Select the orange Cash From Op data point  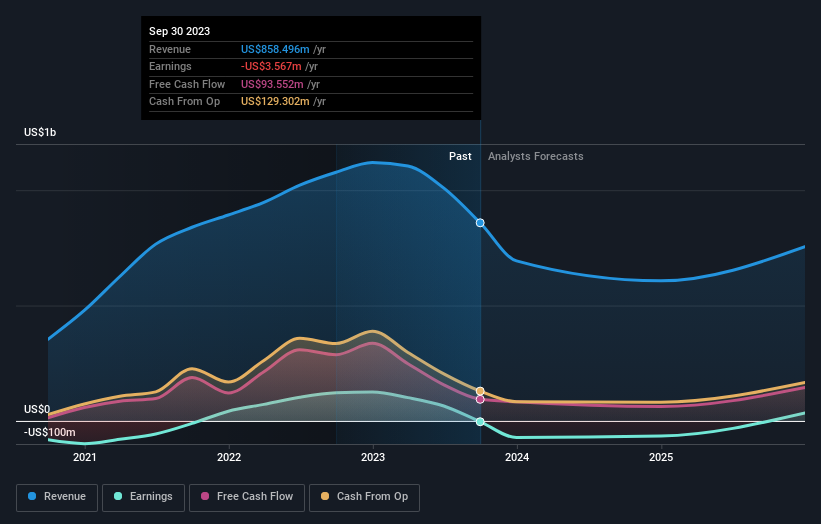(x=480, y=391)
